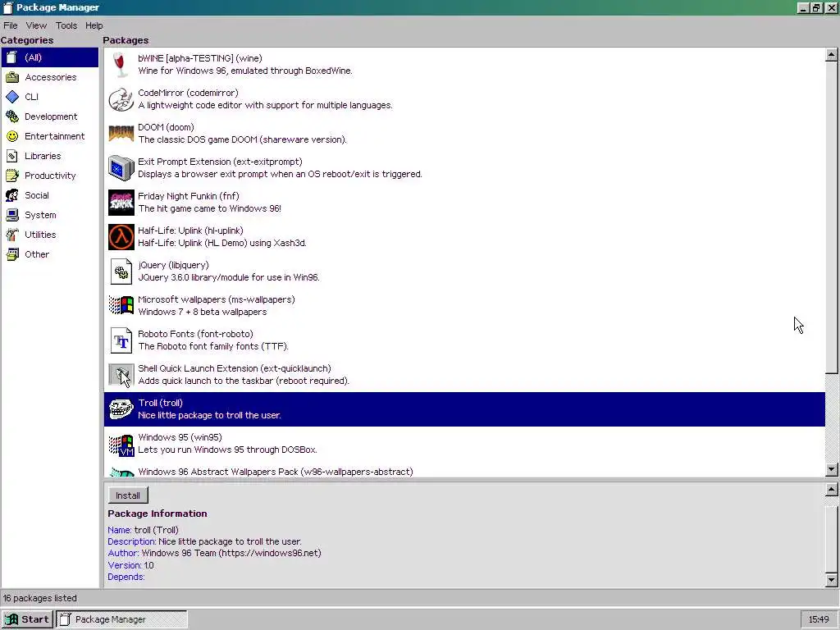Image resolution: width=840 pixels, height=630 pixels.
Task: Click the CodeMirror package icon
Action: (121, 99)
